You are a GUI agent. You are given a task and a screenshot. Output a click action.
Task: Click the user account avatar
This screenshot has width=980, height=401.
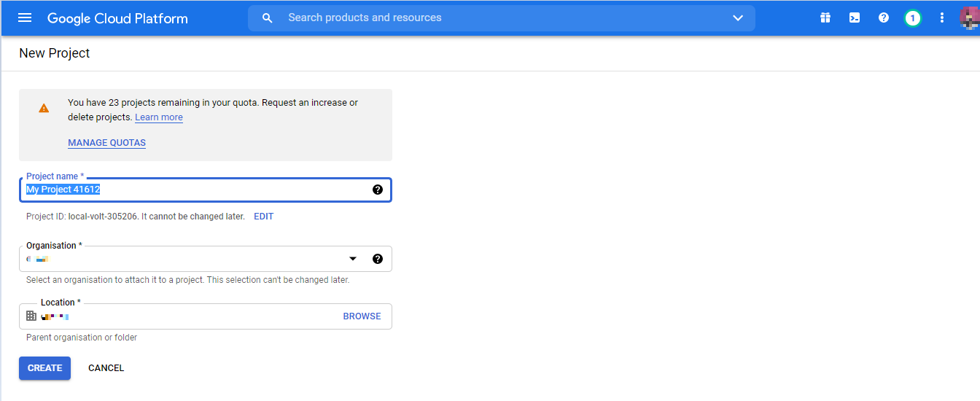click(x=970, y=17)
